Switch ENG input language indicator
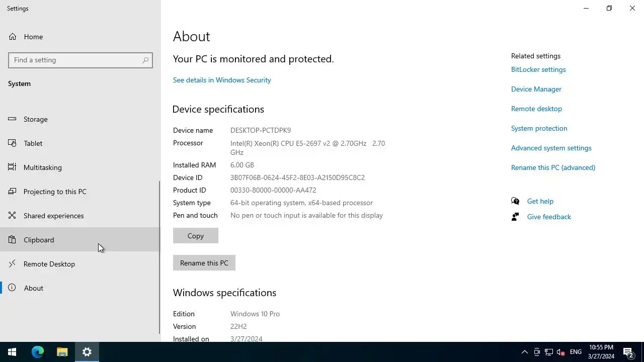Viewport: 644px width, 362px height. tap(576, 352)
